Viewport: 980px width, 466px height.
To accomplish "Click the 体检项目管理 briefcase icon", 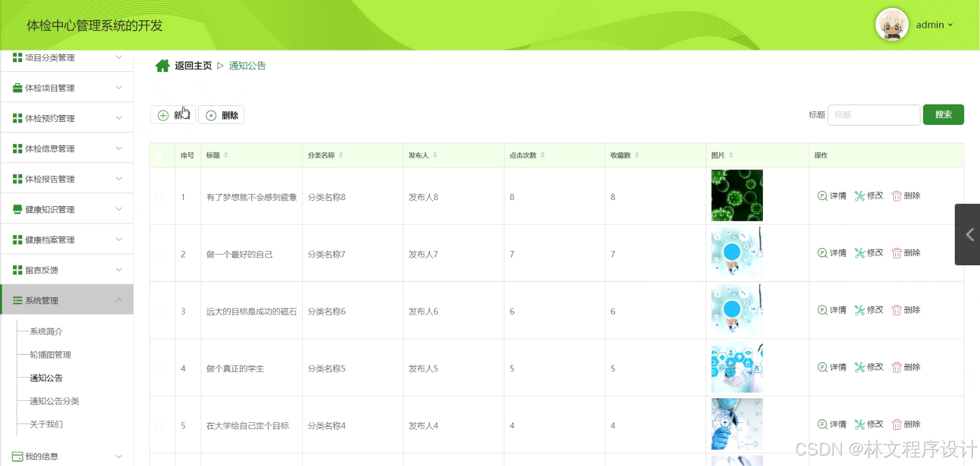I will click(x=17, y=88).
